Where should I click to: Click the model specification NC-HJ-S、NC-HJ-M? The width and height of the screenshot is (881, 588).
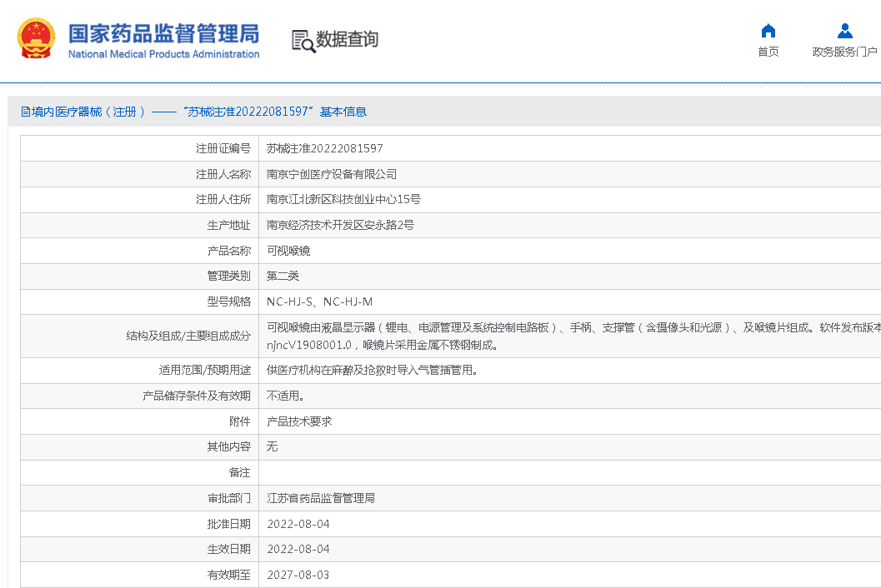[319, 301]
